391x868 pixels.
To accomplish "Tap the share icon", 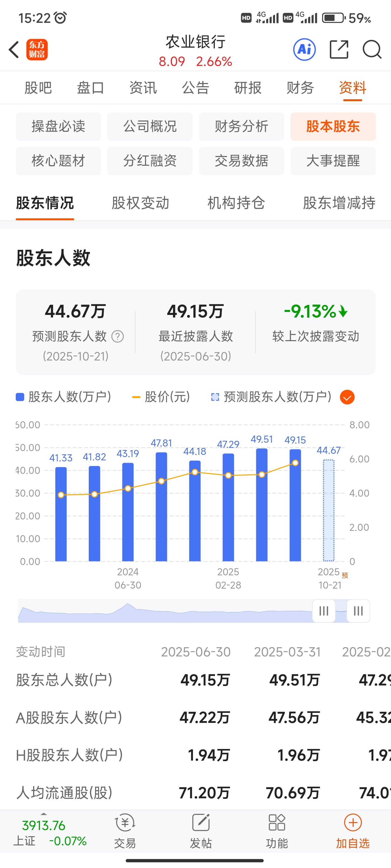I will (x=339, y=50).
